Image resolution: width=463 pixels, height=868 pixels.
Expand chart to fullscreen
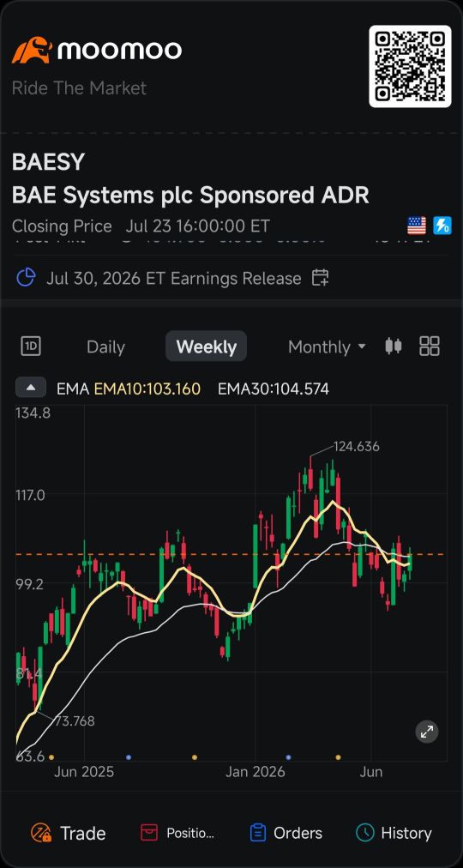coord(427,732)
